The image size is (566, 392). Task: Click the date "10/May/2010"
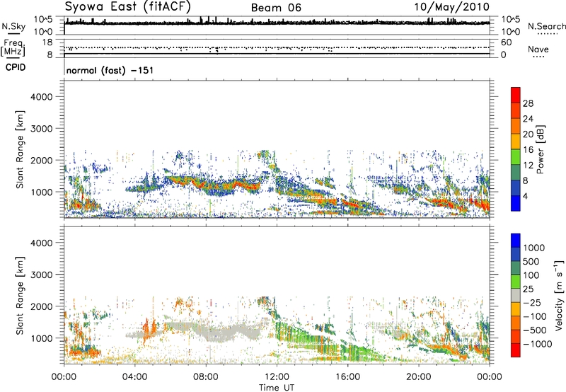click(x=451, y=7)
